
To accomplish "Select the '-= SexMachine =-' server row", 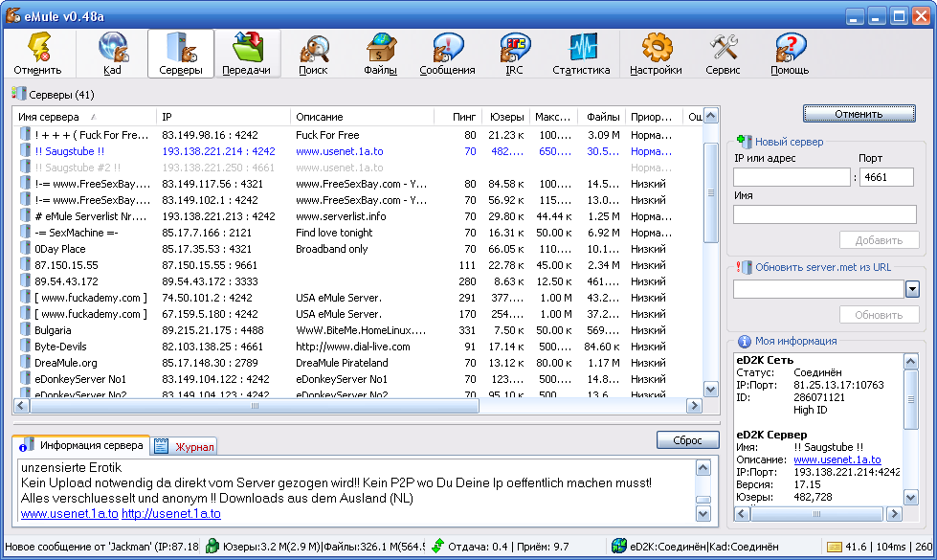I will click(x=357, y=233).
